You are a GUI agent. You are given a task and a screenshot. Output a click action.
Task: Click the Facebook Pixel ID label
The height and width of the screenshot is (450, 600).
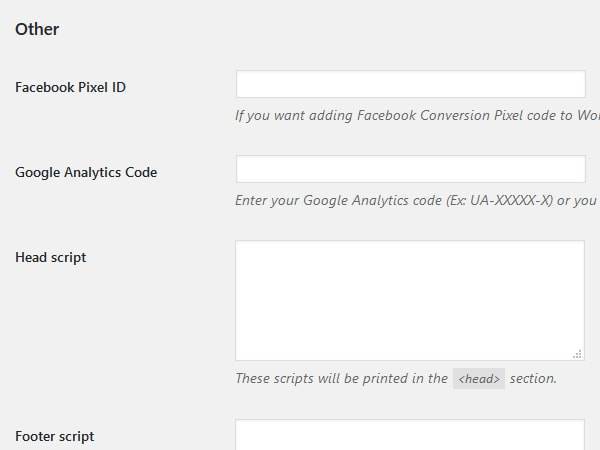click(x=70, y=87)
